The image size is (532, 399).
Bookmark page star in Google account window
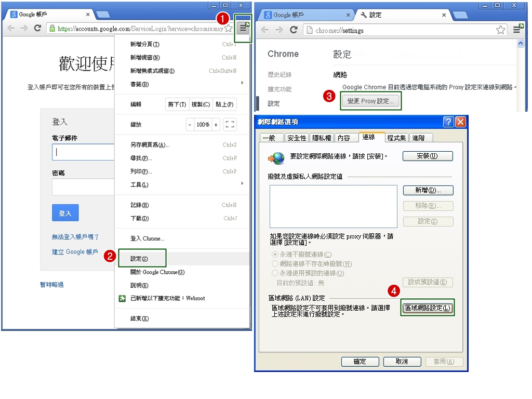(229, 29)
